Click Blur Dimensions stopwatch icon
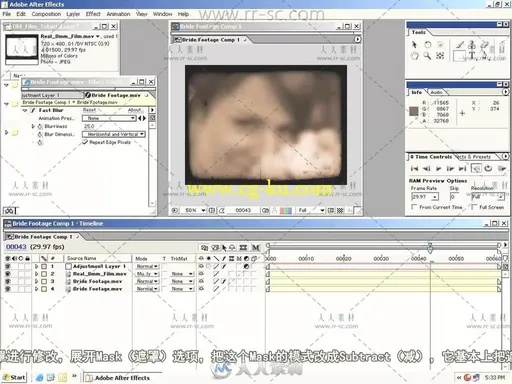 pos(40,134)
